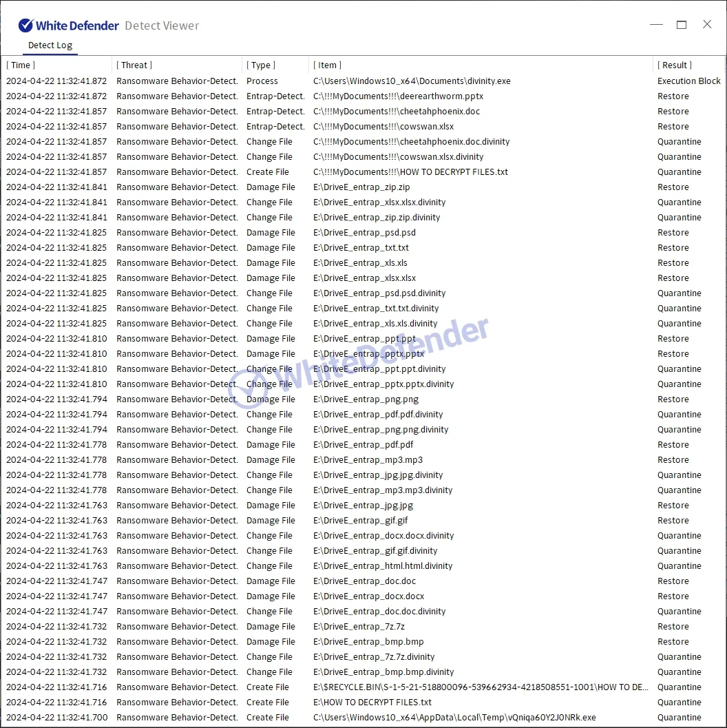Sort by the Time column header
Screen dimensions: 727x728
pyautogui.click(x=21, y=65)
